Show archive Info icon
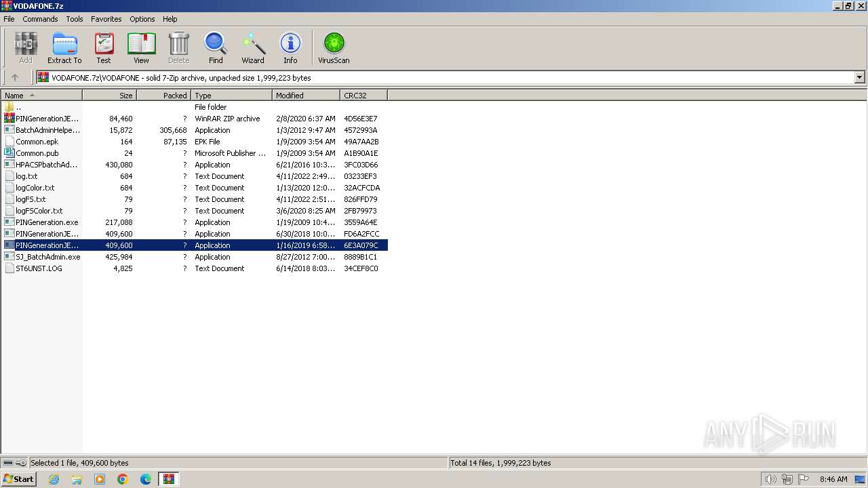The image size is (868, 488). click(x=290, y=48)
